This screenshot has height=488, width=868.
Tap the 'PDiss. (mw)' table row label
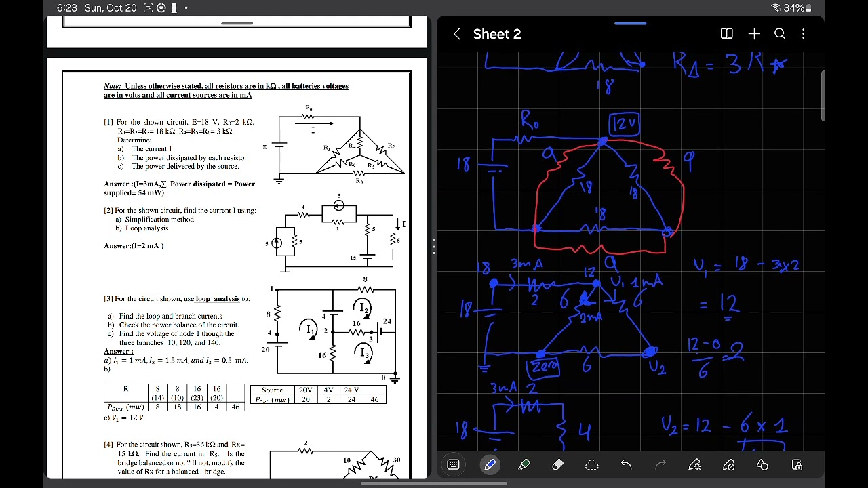click(x=125, y=407)
